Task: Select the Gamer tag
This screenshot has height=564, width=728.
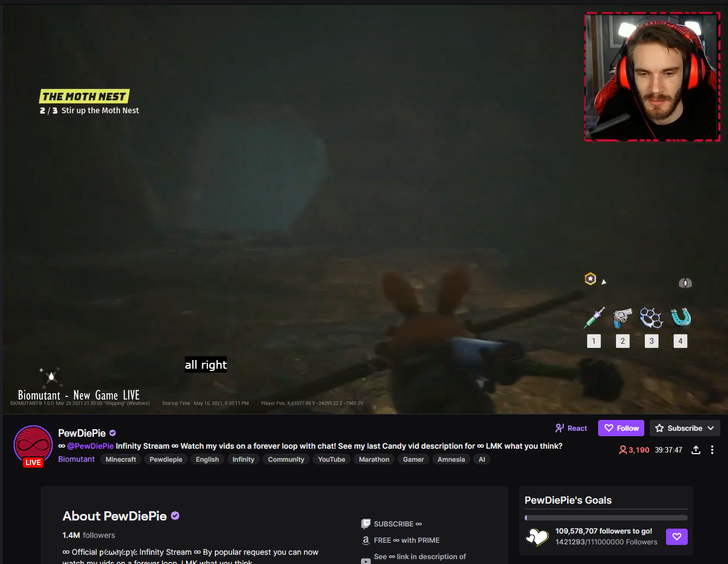Action: tap(413, 460)
